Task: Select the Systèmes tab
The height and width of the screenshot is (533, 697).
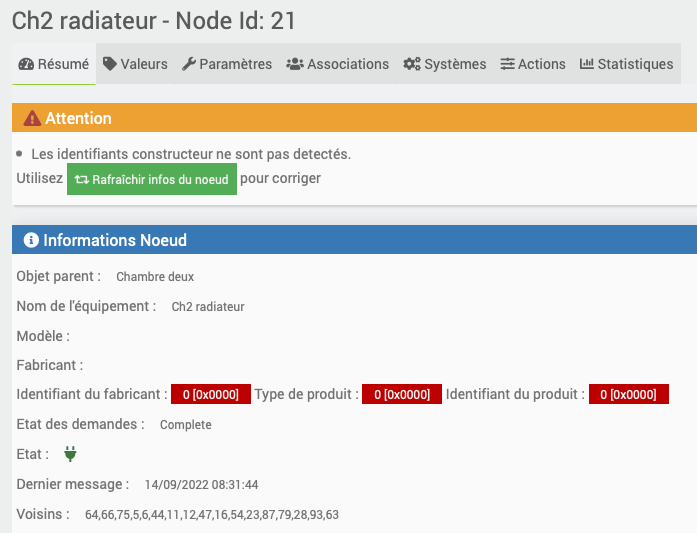Action: click(x=445, y=64)
